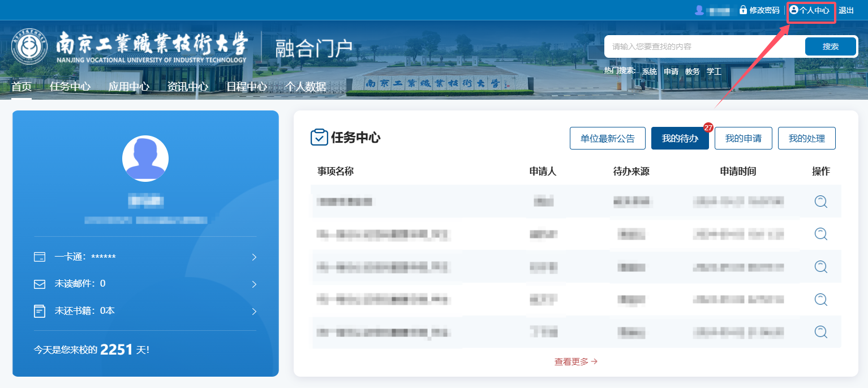Open 个人中心 in top bar
Image resolution: width=868 pixels, height=388 pixels.
814,10
